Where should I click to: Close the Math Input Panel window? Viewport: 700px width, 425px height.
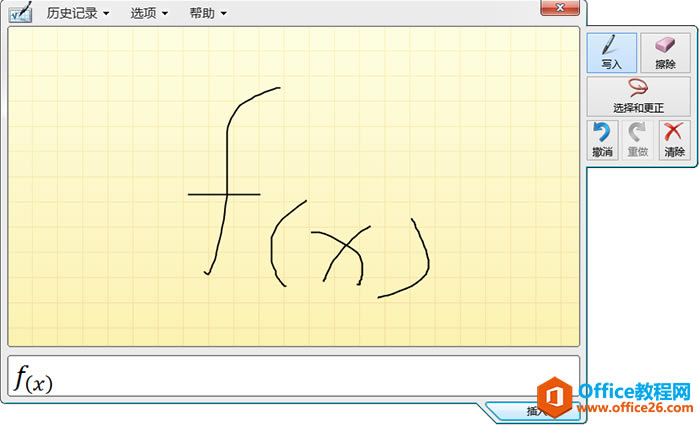point(560,8)
